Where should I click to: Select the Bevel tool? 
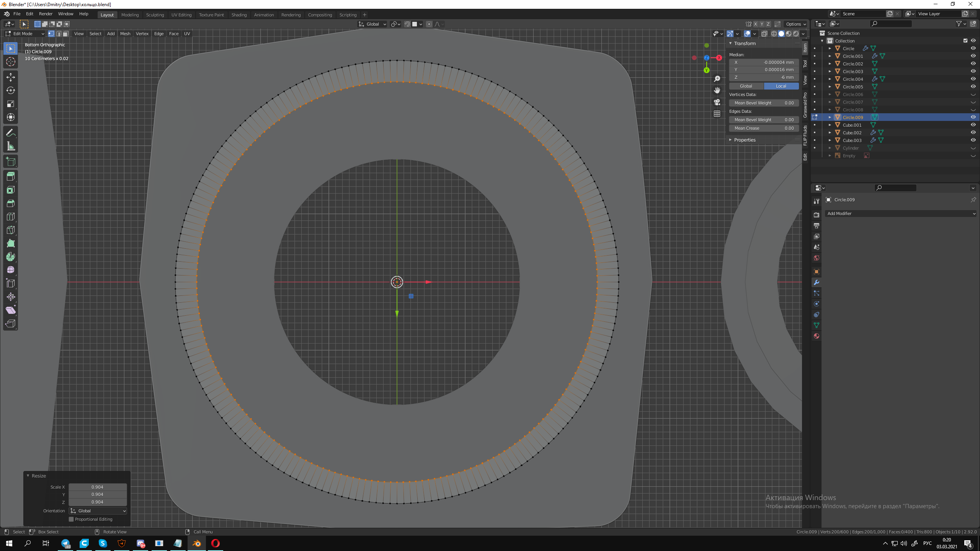point(11,204)
